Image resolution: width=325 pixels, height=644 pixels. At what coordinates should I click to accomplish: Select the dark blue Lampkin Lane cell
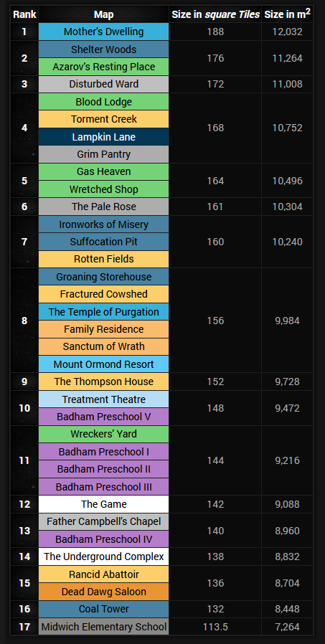pyautogui.click(x=103, y=137)
